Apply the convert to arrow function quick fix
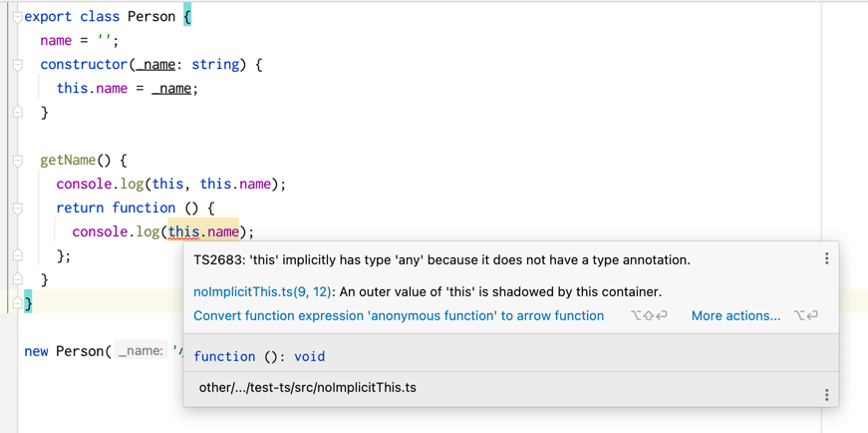This screenshot has width=868, height=433. tap(399, 316)
